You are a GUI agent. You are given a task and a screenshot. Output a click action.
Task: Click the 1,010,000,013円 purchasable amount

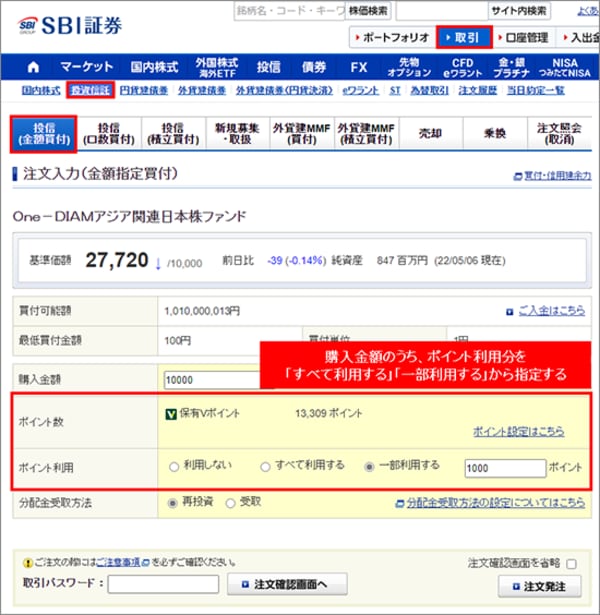point(202,311)
